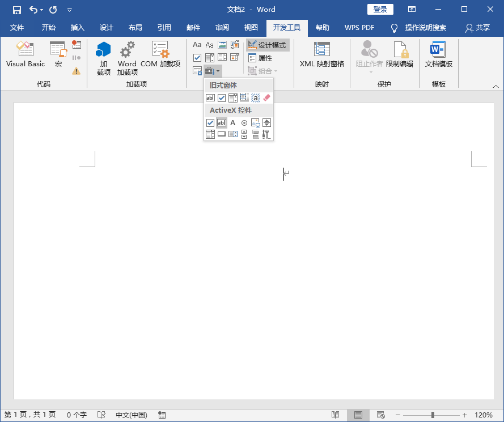The width and height of the screenshot is (504, 422).
Task: Click 共享 share button
Action: point(478,28)
